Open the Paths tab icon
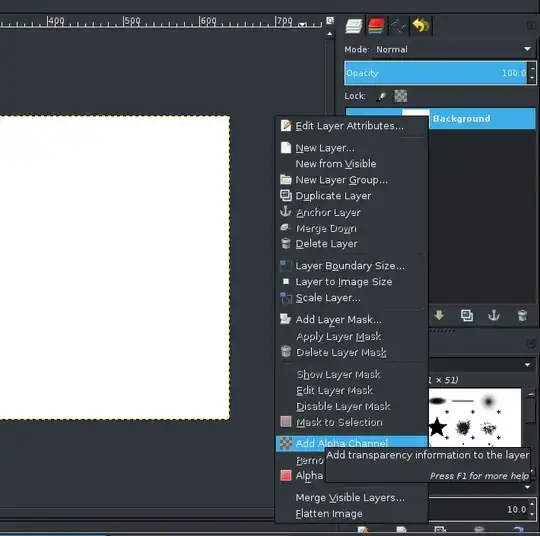Image resolution: width=540 pixels, height=536 pixels. pyautogui.click(x=398, y=26)
